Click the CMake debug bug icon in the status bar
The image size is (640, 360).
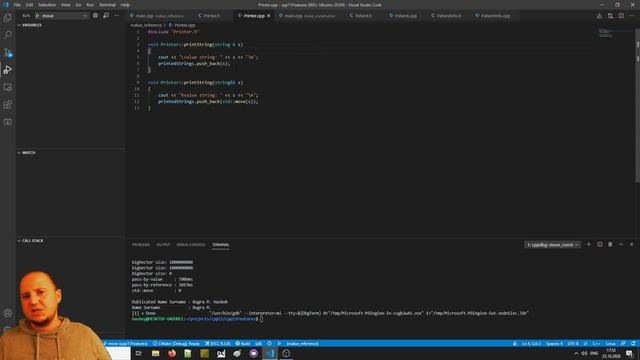point(269,343)
